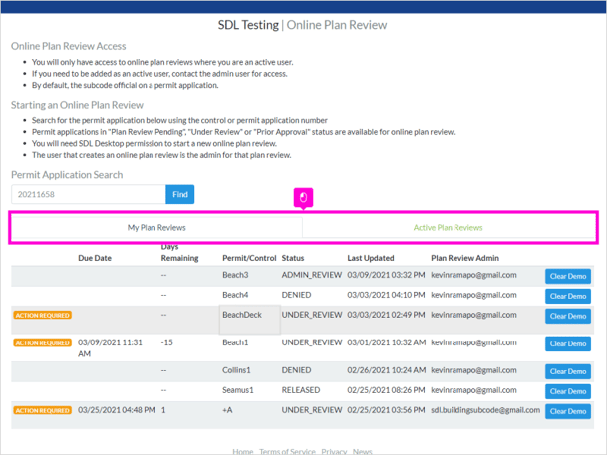This screenshot has height=455, width=607.
Task: Clear Demo for the Beach4 row
Action: 568,297
